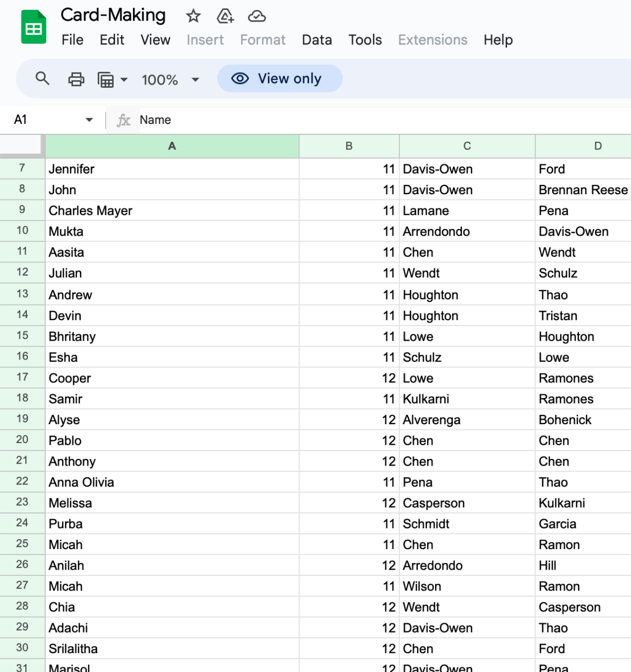
Task: Check the cloud document status icon
Action: tap(256, 16)
